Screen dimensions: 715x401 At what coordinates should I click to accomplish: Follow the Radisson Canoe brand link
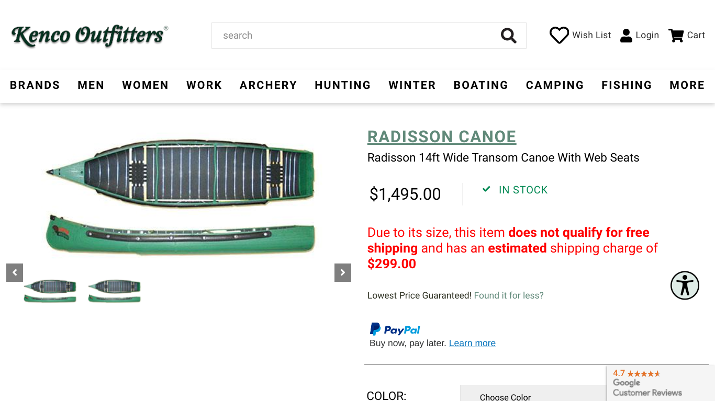(x=441, y=136)
